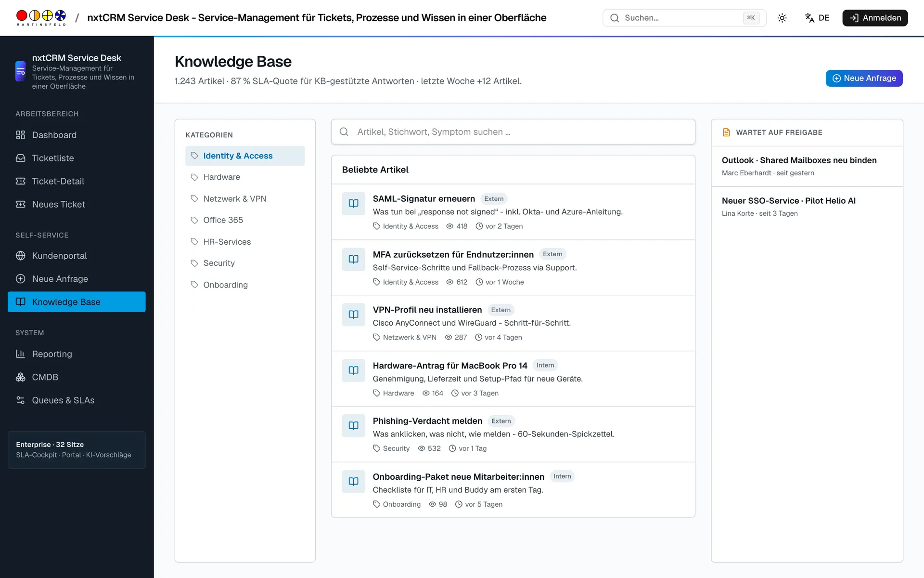924x578 pixels.
Task: Select Neues Ticket in the sidebar
Action: pos(77,204)
